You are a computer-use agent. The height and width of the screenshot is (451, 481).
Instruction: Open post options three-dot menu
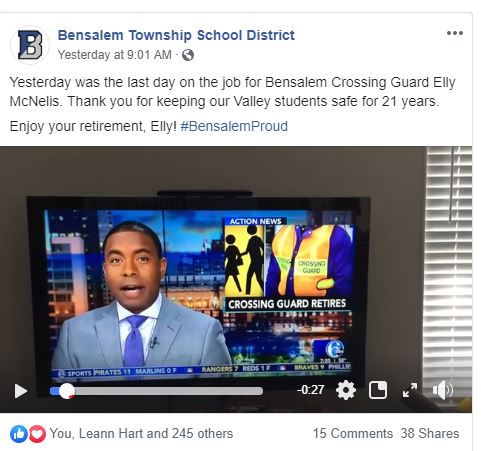455,33
